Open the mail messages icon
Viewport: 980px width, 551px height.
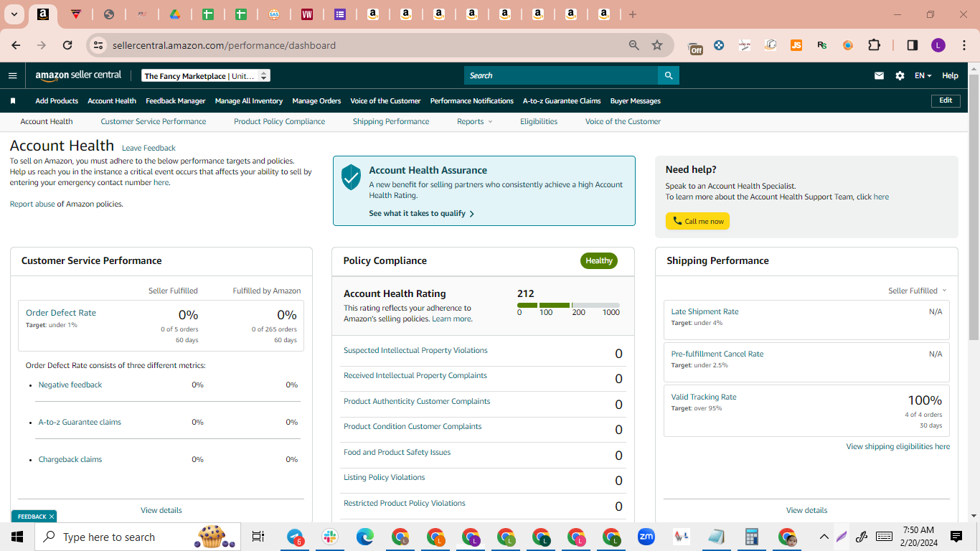tap(879, 75)
